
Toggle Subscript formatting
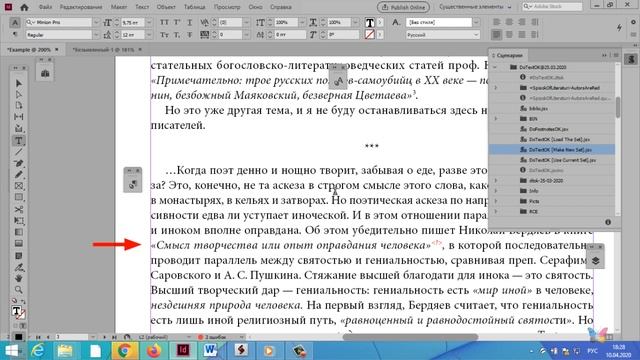pyautogui.click(x=177, y=35)
